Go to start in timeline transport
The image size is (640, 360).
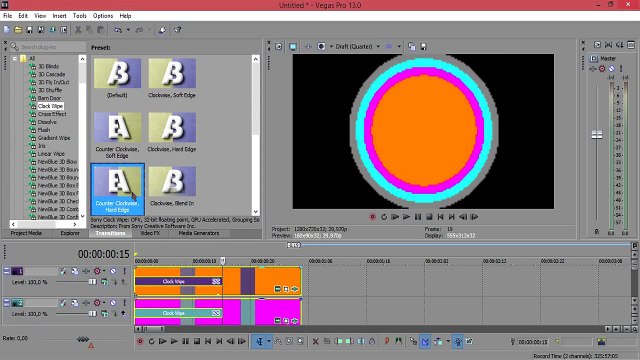pos(208,341)
